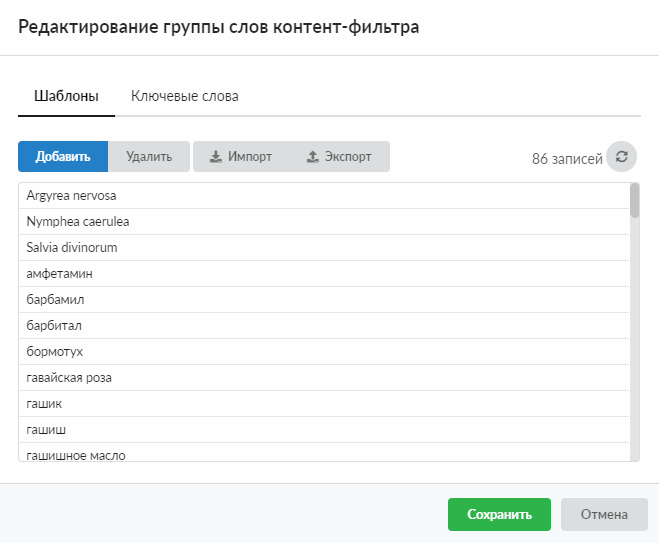
Task: Select the барбитал list item
Action: point(54,326)
